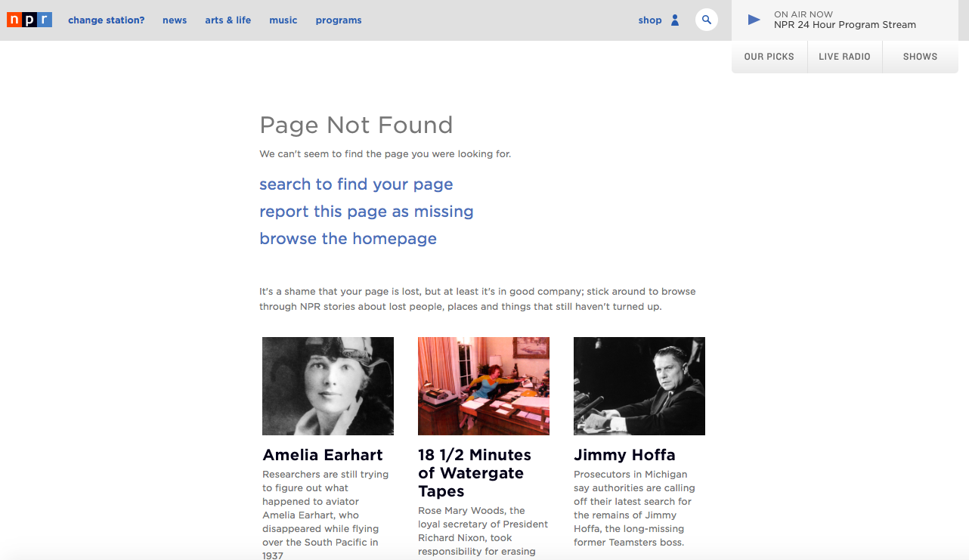Open the music menu
The image size is (969, 560).
point(283,20)
